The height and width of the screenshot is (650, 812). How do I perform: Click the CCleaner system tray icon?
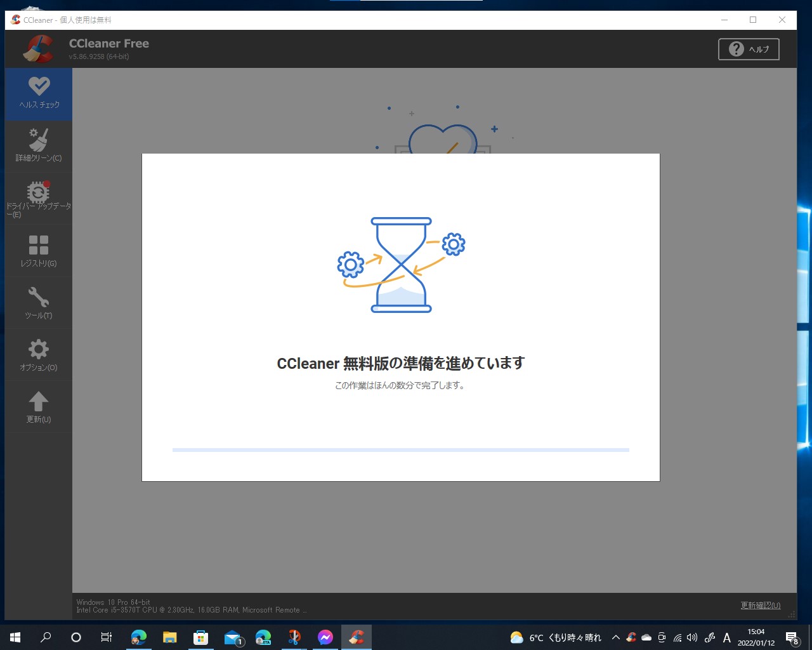(629, 637)
